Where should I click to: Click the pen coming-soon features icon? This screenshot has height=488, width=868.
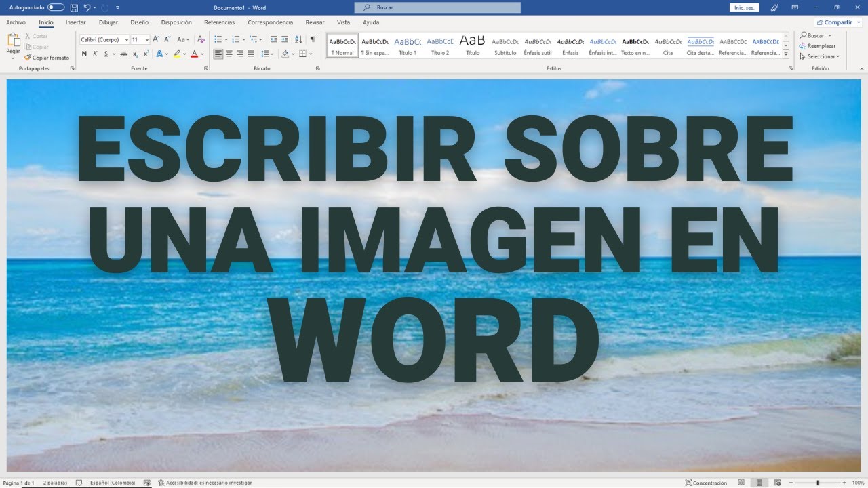click(774, 7)
